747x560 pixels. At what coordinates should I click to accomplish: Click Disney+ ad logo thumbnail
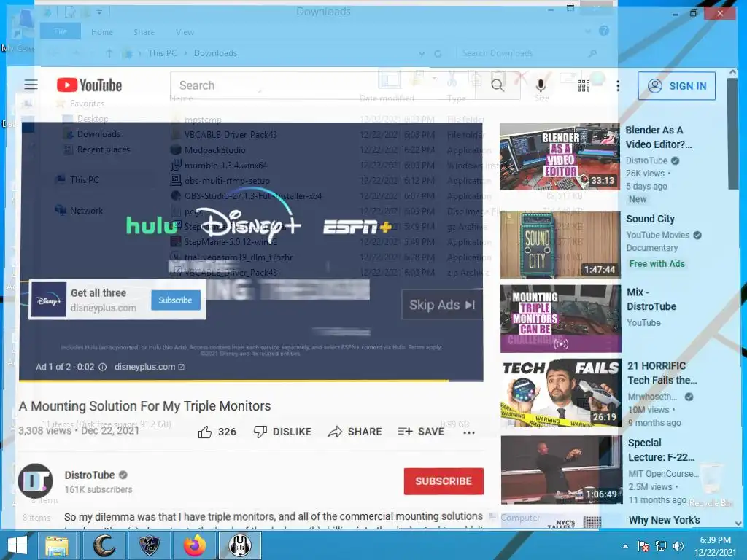[x=49, y=300]
